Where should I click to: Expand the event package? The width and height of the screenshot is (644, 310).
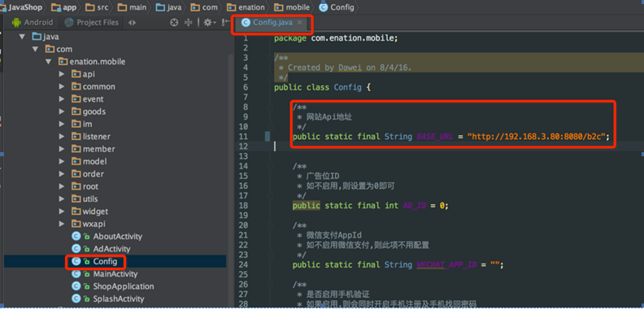(62, 99)
